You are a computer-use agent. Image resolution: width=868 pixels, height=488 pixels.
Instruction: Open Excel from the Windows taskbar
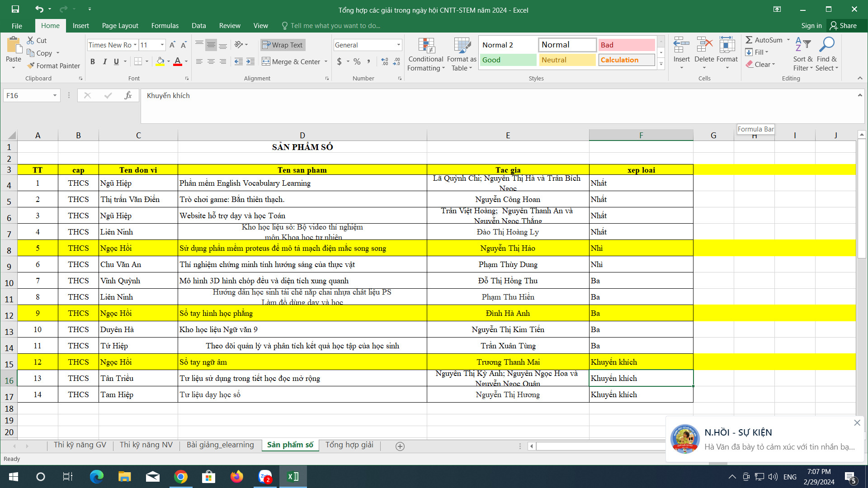pos(293,476)
